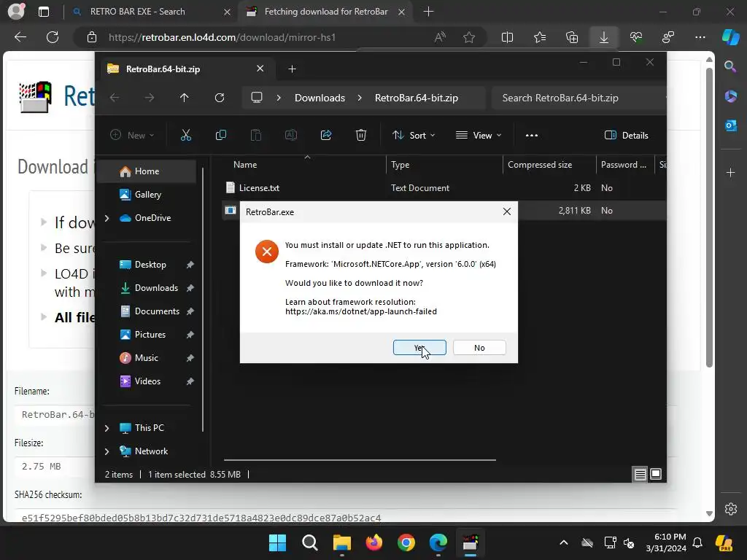Screen dimensions: 747x560
Task: Open the Edge Downloads icon
Action: pyautogui.click(x=603, y=37)
